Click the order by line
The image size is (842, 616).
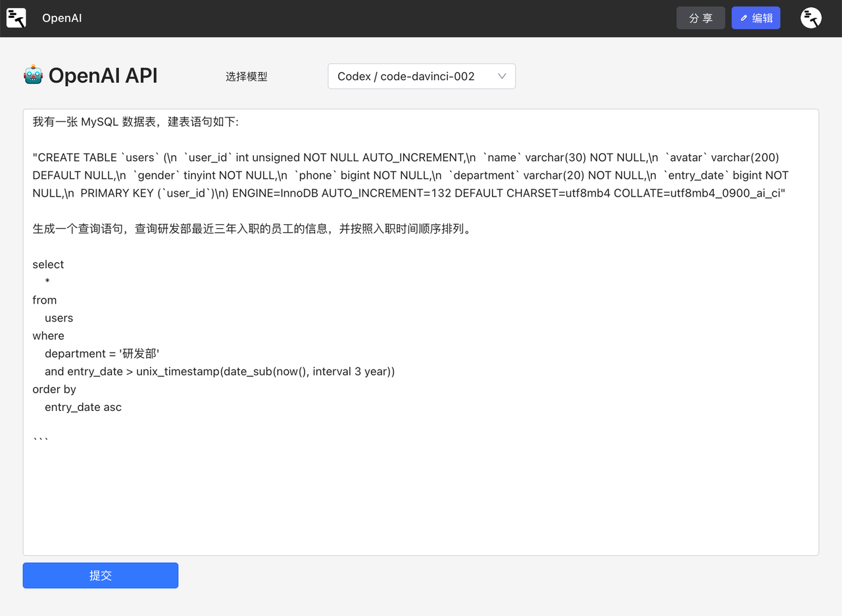(x=54, y=389)
